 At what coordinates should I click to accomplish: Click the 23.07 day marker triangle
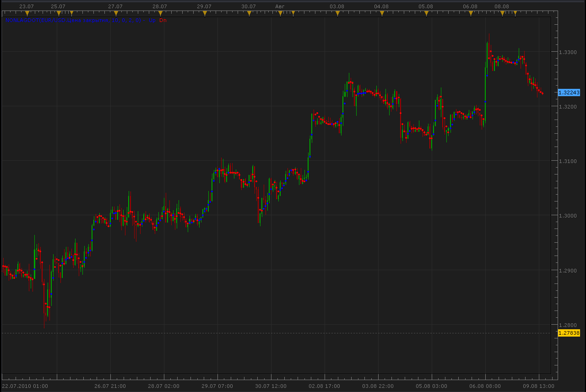27,13
